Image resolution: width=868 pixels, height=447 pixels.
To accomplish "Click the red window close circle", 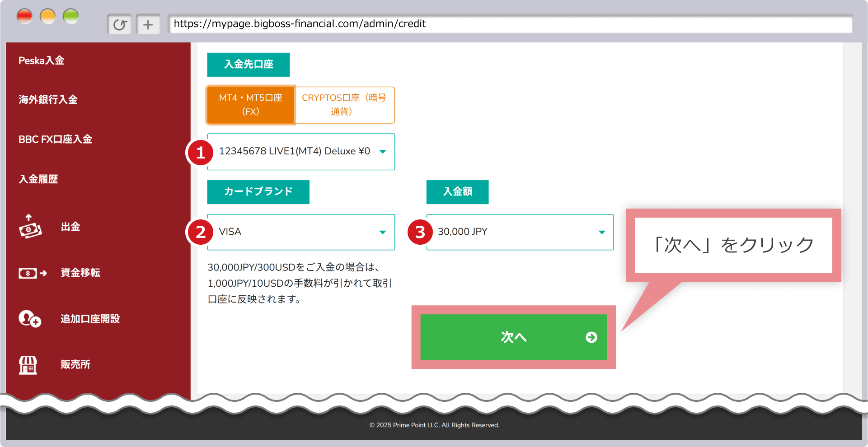I will 24,17.
